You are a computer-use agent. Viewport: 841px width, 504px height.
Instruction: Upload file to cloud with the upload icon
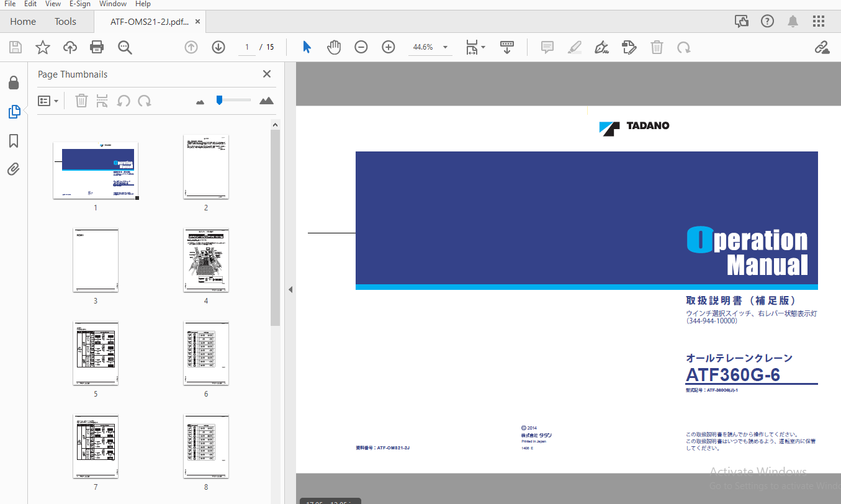[70, 47]
